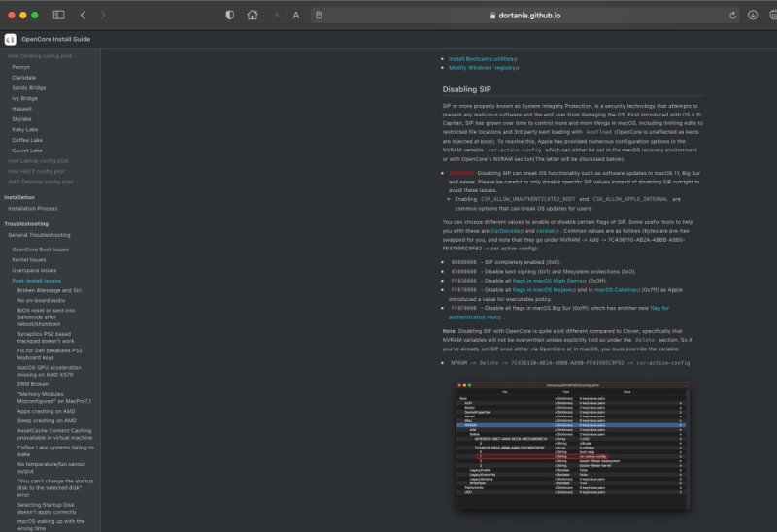Open OpenCore Boot Issues page
Image resolution: width=777 pixels, height=532 pixels.
click(x=40, y=249)
